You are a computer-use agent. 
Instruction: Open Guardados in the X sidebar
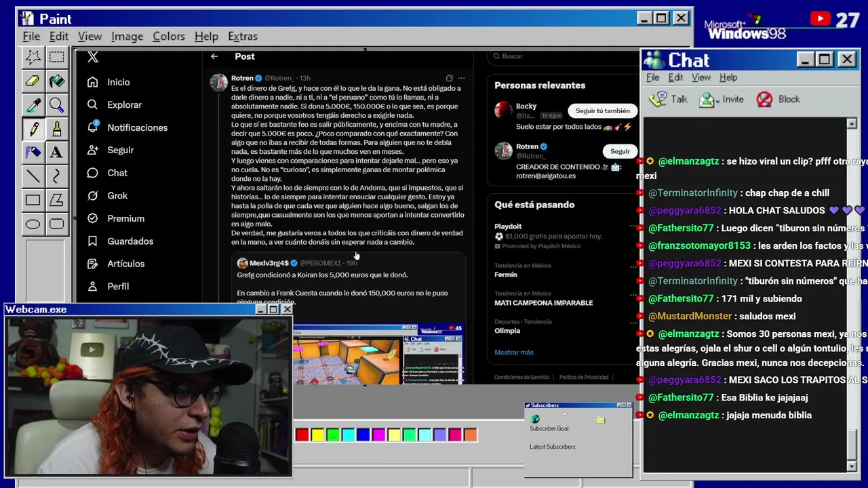coord(120,241)
